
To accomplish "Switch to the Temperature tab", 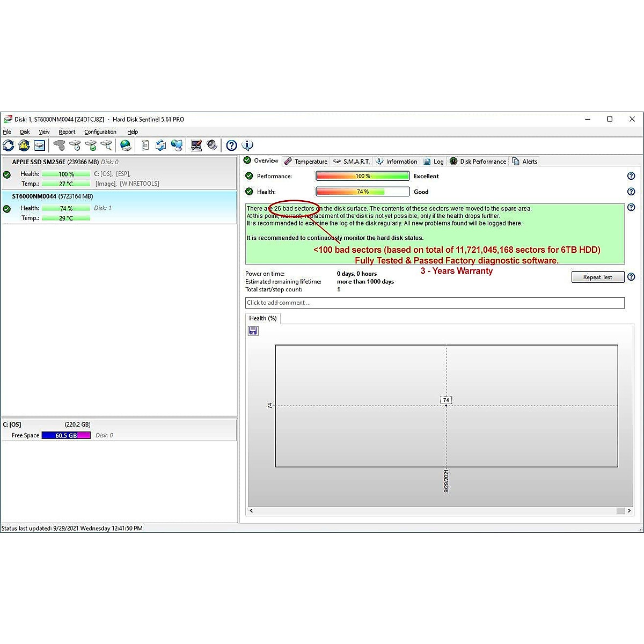I will 306,162.
